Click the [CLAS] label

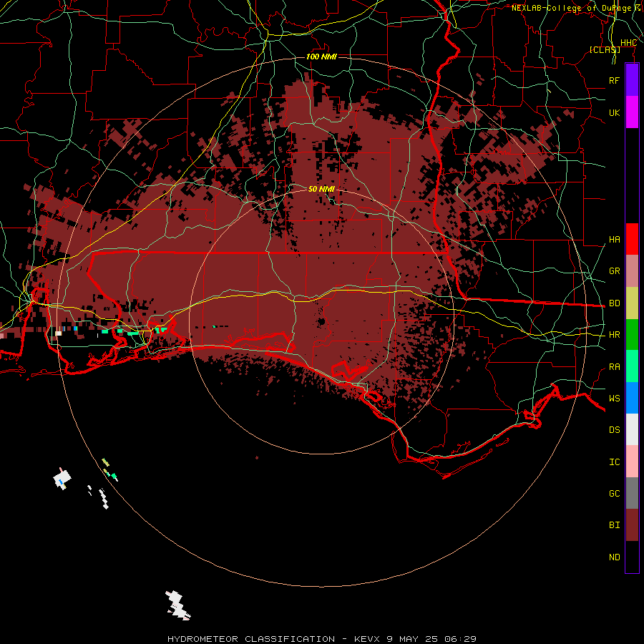[605, 49]
